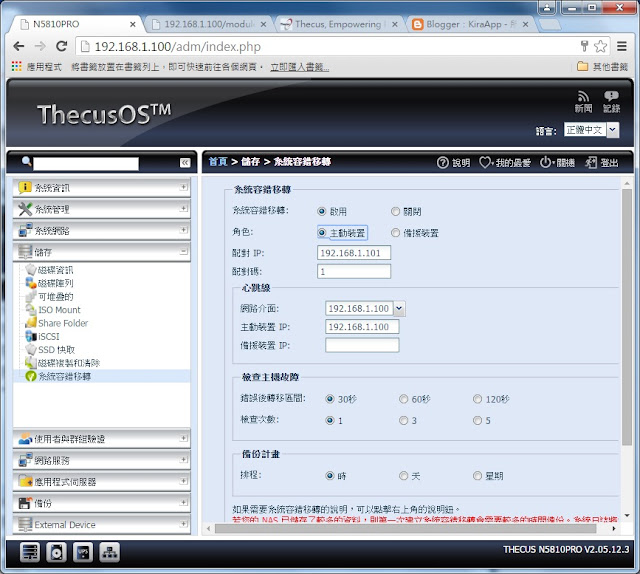Choose 備援裝置 role radio button

(x=395, y=232)
